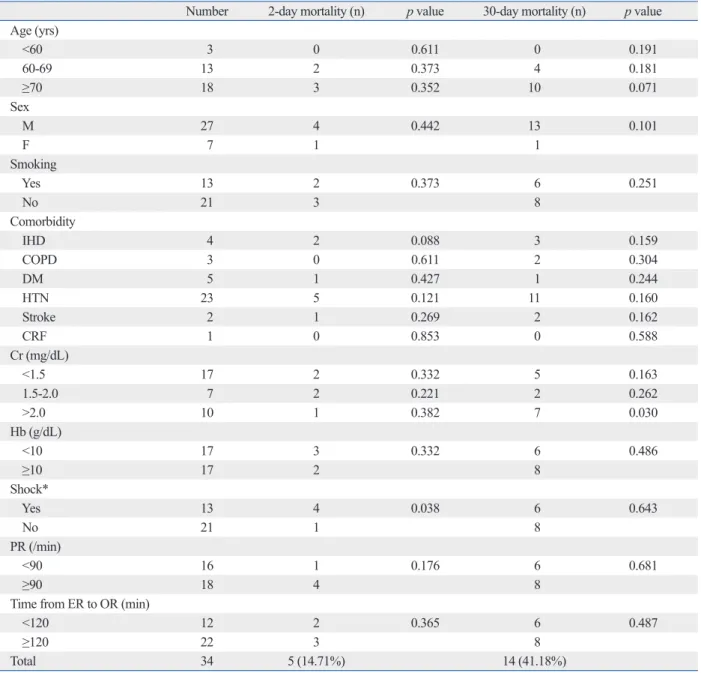701x673 pixels.
Task: Click p value 0.365 in the <120 row
Action: [425, 623]
